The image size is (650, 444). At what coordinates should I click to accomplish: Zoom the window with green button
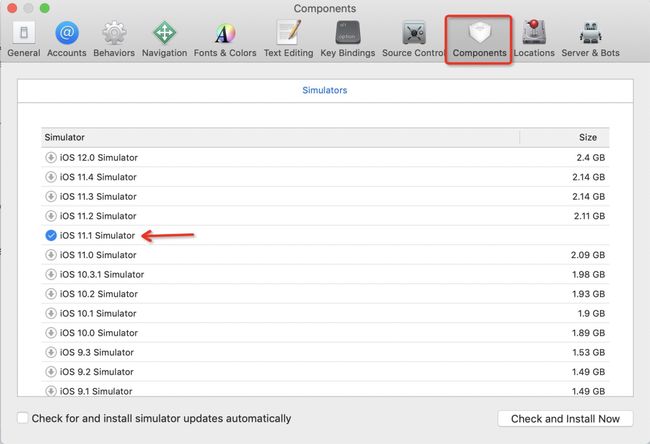point(44,8)
